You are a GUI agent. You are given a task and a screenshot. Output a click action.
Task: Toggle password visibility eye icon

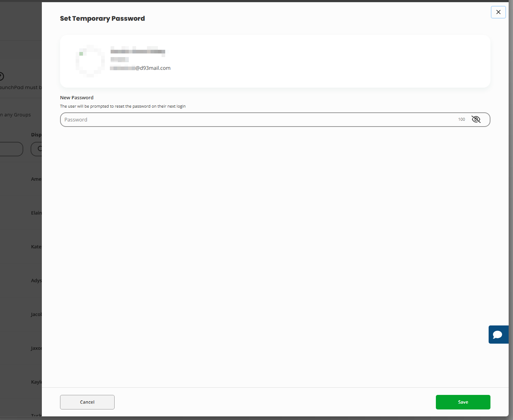[x=476, y=120]
